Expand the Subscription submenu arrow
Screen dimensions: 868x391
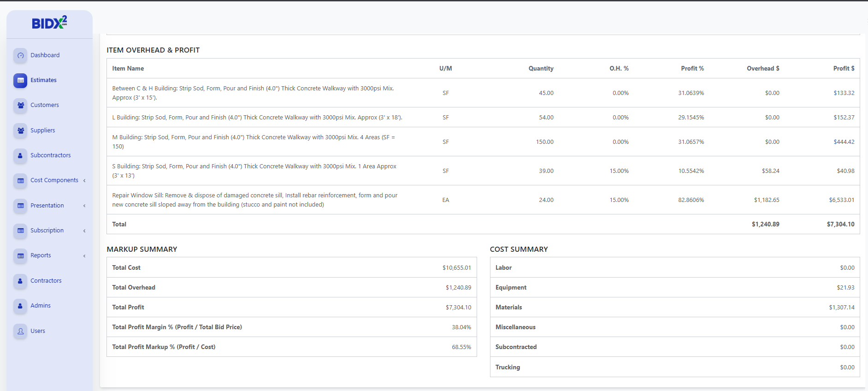(84, 231)
